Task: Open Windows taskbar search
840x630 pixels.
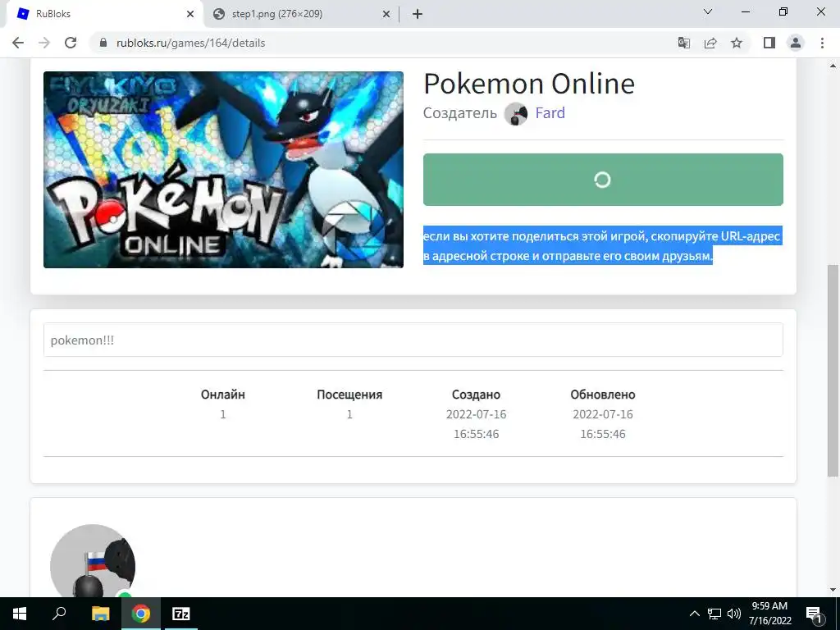Action: [x=59, y=614]
